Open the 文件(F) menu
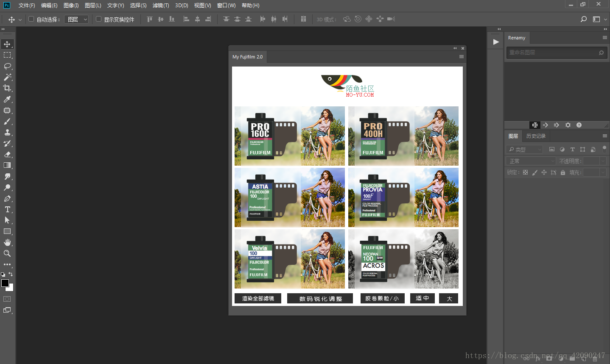 27,6
